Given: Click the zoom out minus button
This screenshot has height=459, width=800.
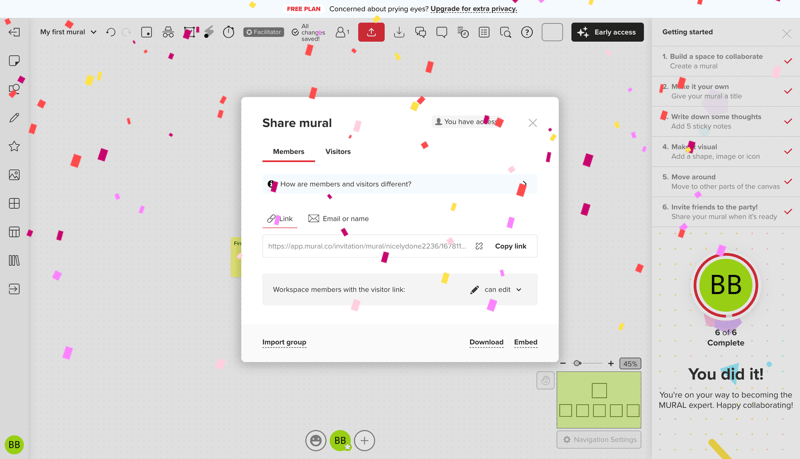Looking at the screenshot, I should coord(563,364).
